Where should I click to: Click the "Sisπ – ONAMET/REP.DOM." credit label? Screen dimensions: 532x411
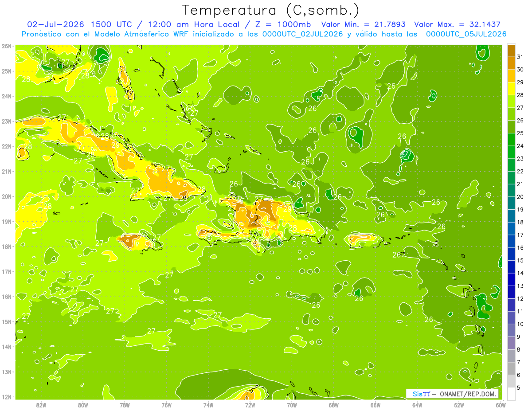[452, 394]
